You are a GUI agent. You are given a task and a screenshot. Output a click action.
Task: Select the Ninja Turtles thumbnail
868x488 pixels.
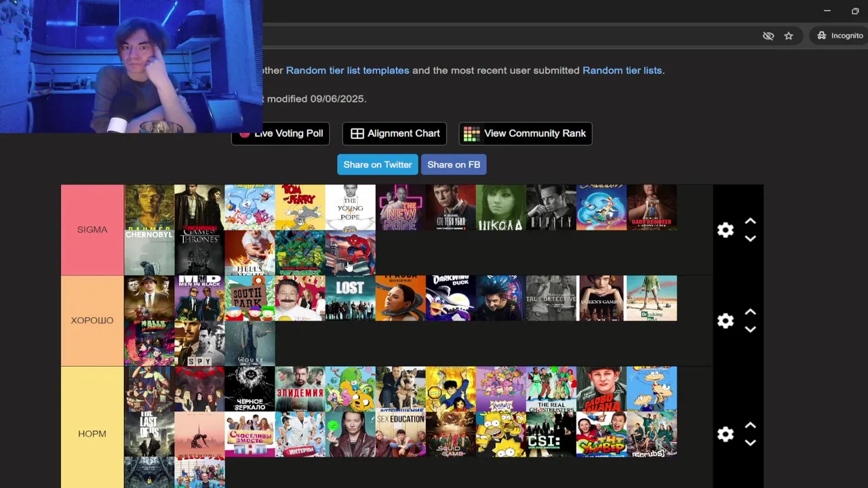(x=300, y=253)
